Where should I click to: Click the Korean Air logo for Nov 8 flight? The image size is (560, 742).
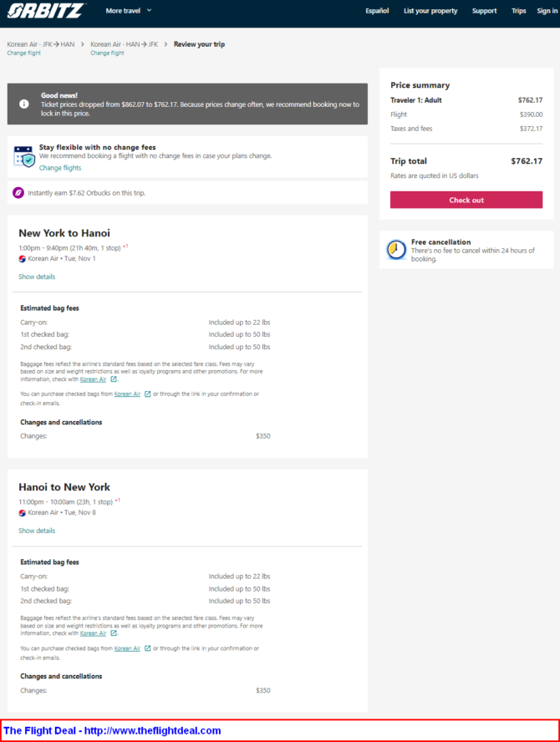tap(22, 513)
